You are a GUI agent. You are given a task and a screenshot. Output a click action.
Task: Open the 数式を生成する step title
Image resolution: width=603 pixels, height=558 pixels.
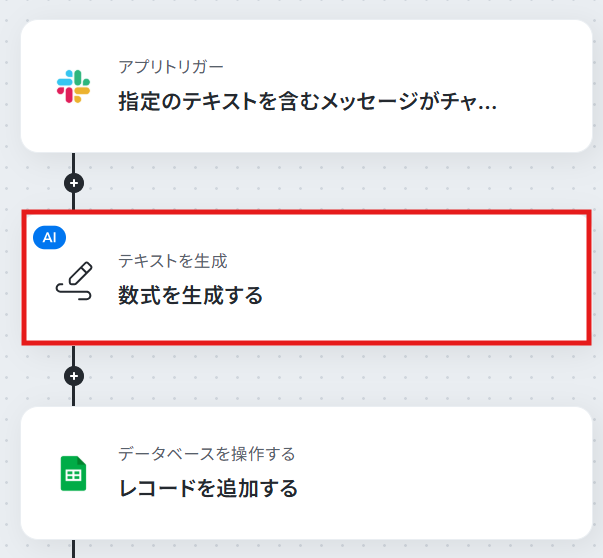[190, 295]
